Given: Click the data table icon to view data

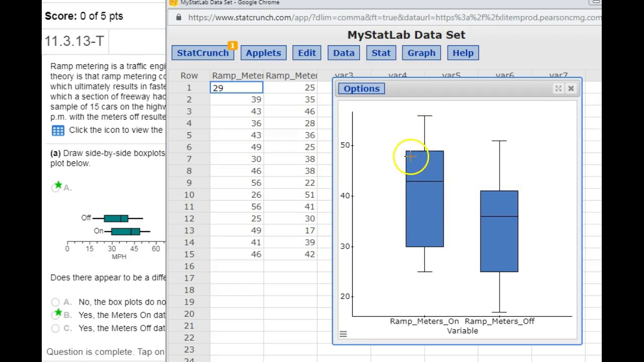Looking at the screenshot, I should [58, 130].
